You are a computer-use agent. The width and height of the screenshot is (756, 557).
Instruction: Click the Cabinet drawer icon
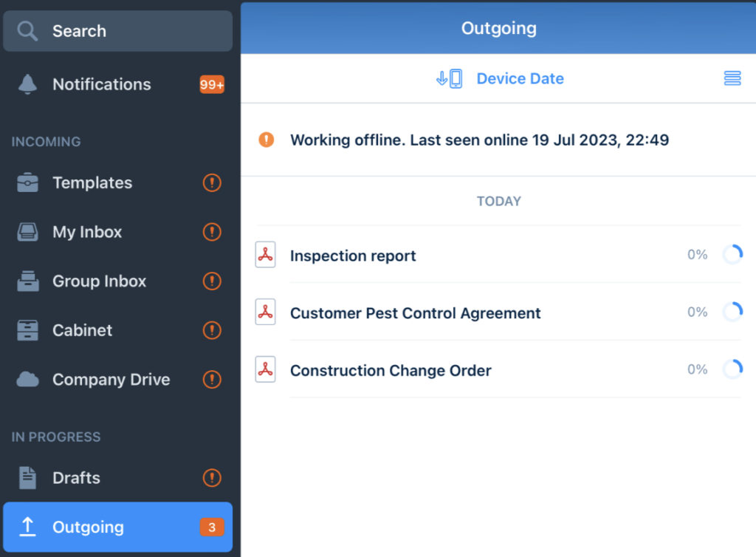point(28,330)
